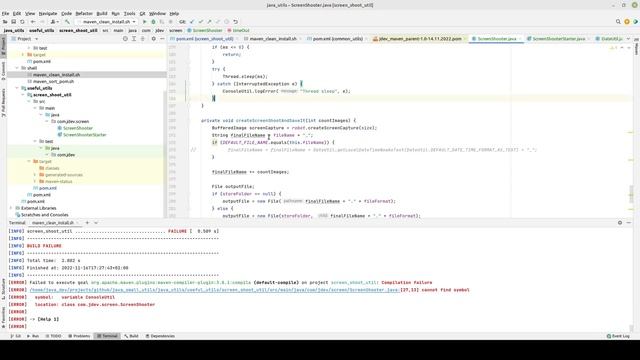Expand the External Libraries node

(x=11, y=208)
